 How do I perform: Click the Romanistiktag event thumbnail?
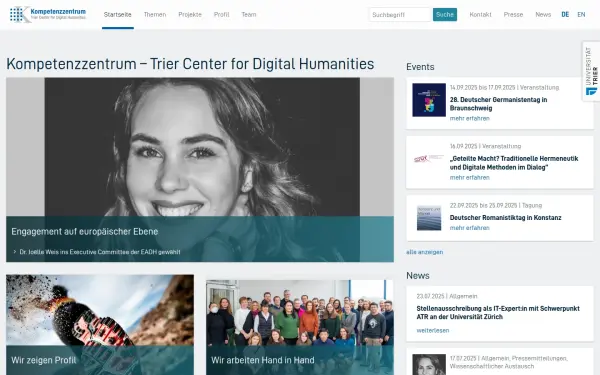tap(429, 218)
